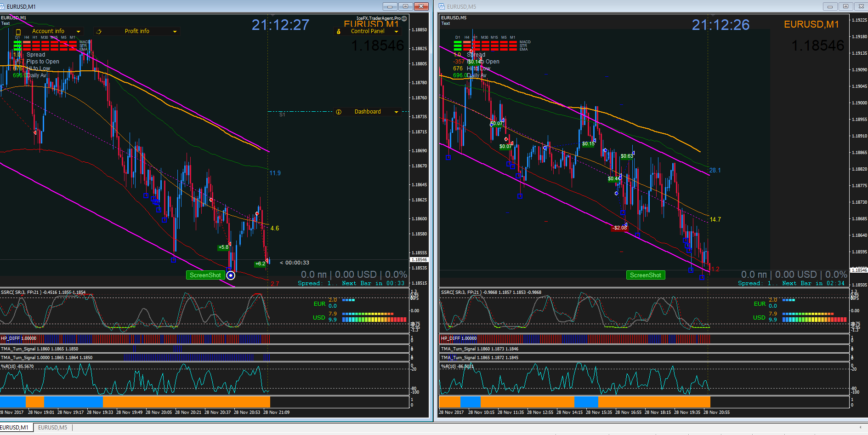
Task: Click the Profit info panel icon
Action: [x=99, y=32]
